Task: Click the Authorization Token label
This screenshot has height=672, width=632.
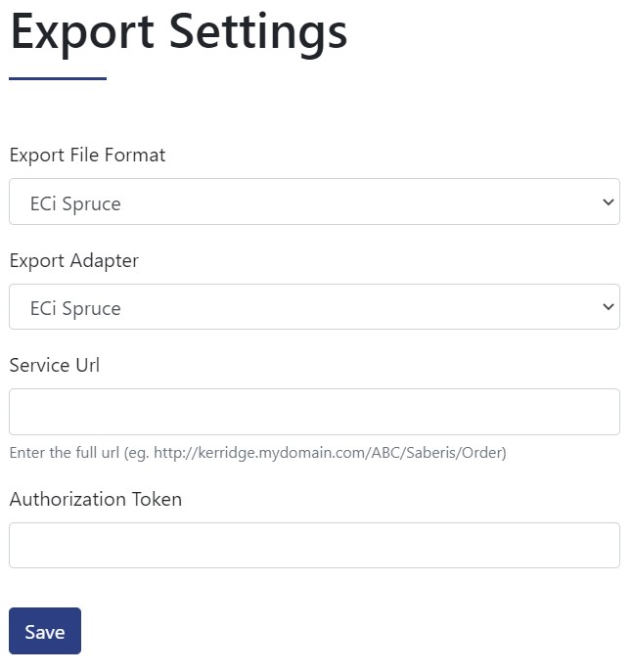Action: (x=96, y=499)
